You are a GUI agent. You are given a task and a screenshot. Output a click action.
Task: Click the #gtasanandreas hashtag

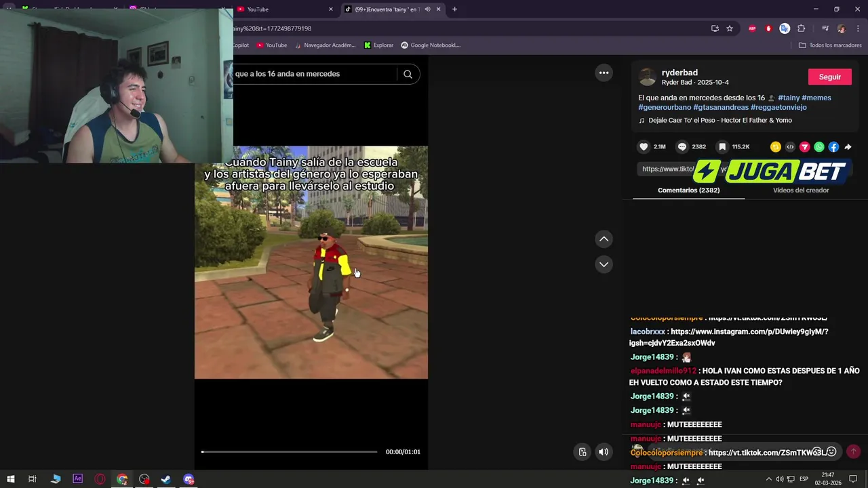(x=721, y=107)
